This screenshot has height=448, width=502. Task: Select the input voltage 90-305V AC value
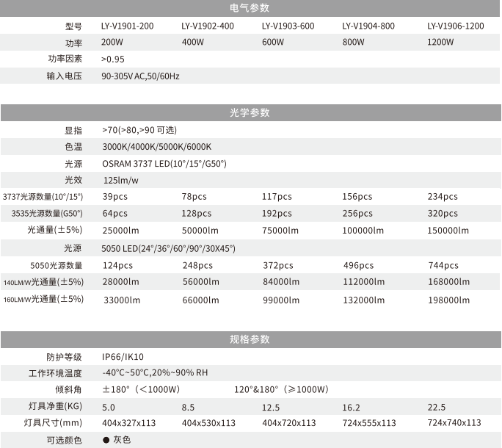tap(140, 76)
